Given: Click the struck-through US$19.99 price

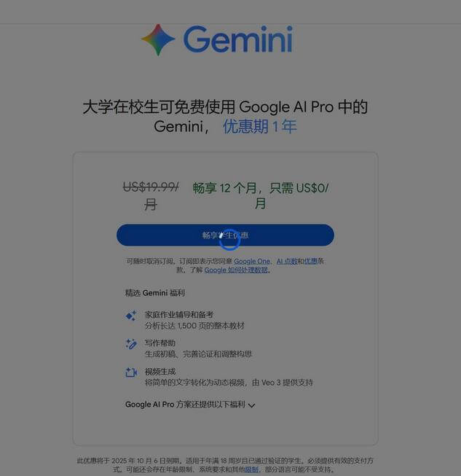Looking at the screenshot, I should pos(151,195).
